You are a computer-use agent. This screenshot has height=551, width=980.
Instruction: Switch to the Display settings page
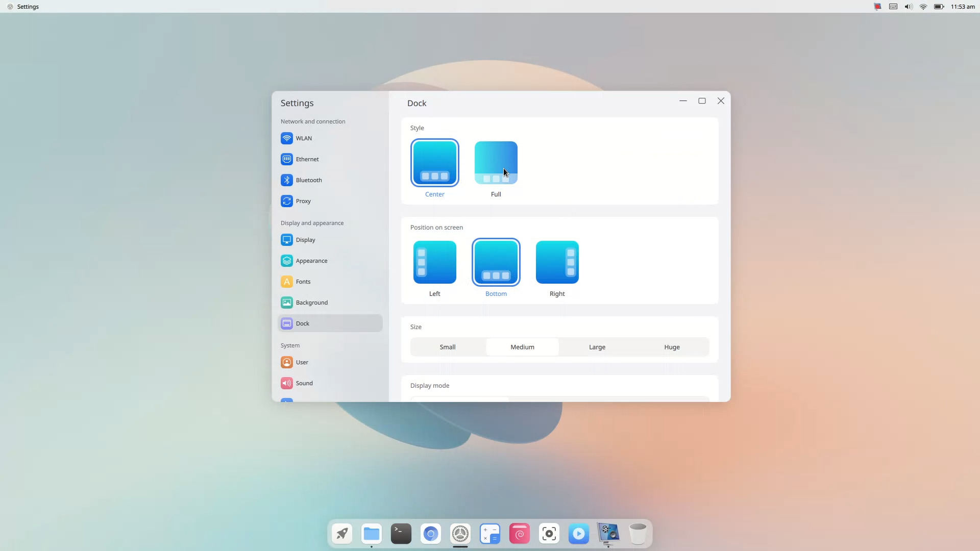point(305,239)
